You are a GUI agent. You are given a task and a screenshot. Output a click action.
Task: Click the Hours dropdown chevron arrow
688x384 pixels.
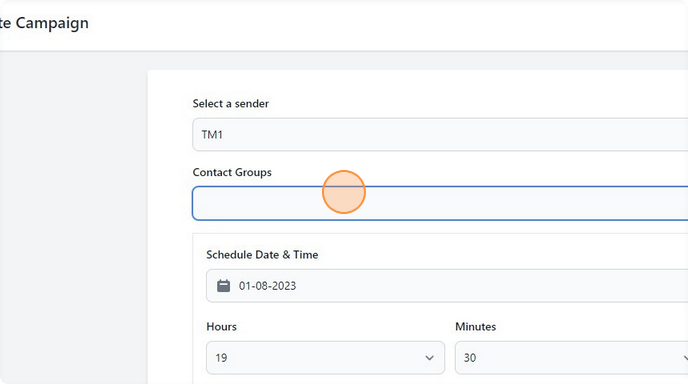(x=429, y=358)
